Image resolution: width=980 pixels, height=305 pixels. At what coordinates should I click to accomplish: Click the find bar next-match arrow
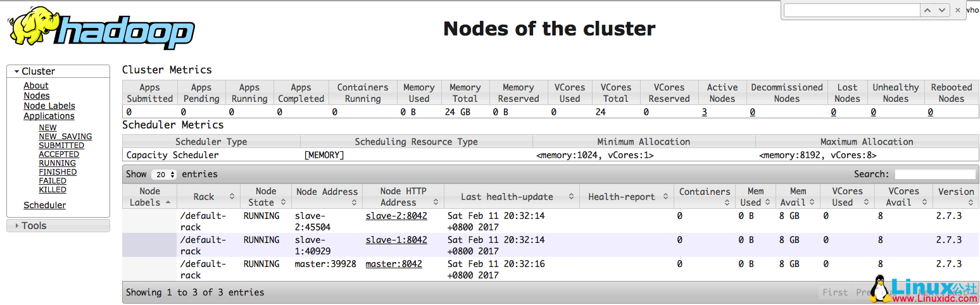click(x=943, y=10)
